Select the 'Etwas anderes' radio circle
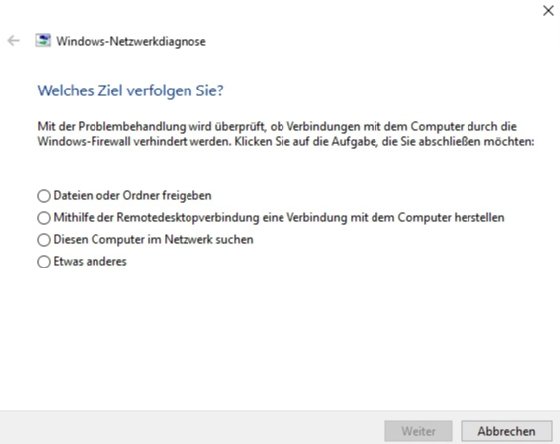Image resolution: width=560 pixels, height=444 pixels. pyautogui.click(x=44, y=262)
